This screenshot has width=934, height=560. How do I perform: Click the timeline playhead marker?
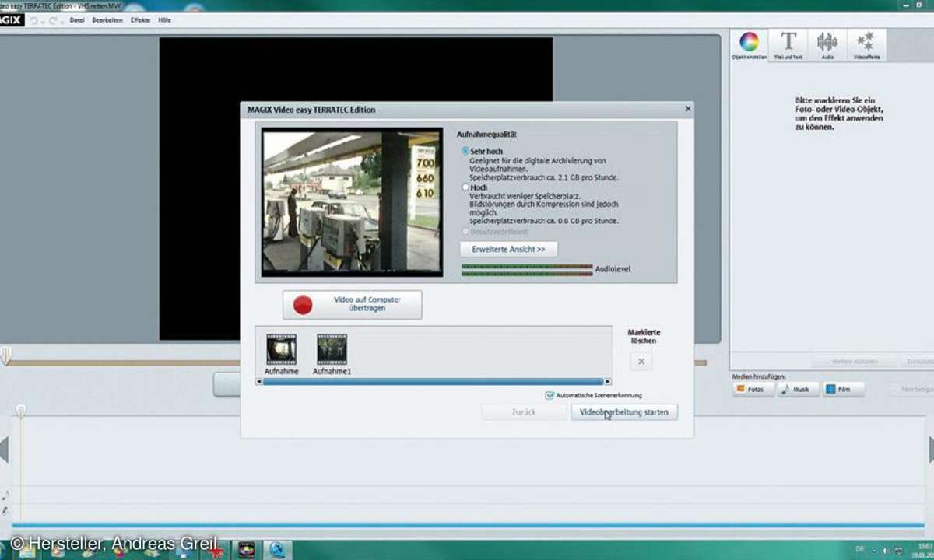21,410
